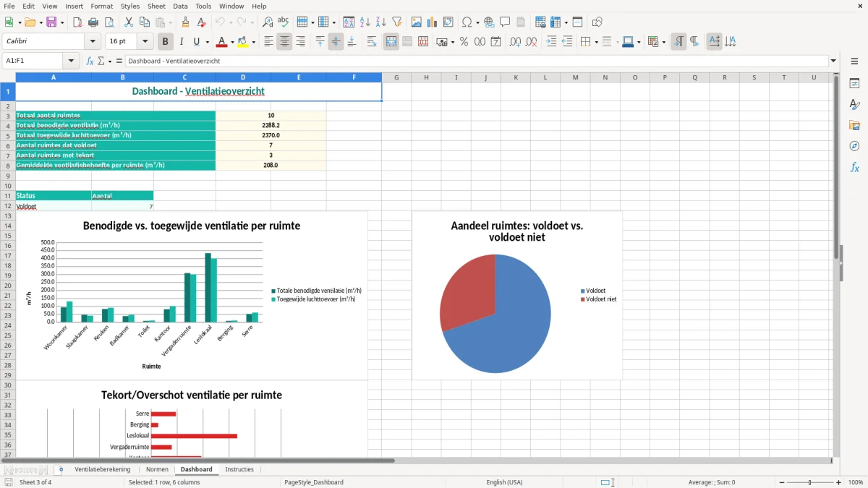Insert special character omega icon

click(x=467, y=22)
